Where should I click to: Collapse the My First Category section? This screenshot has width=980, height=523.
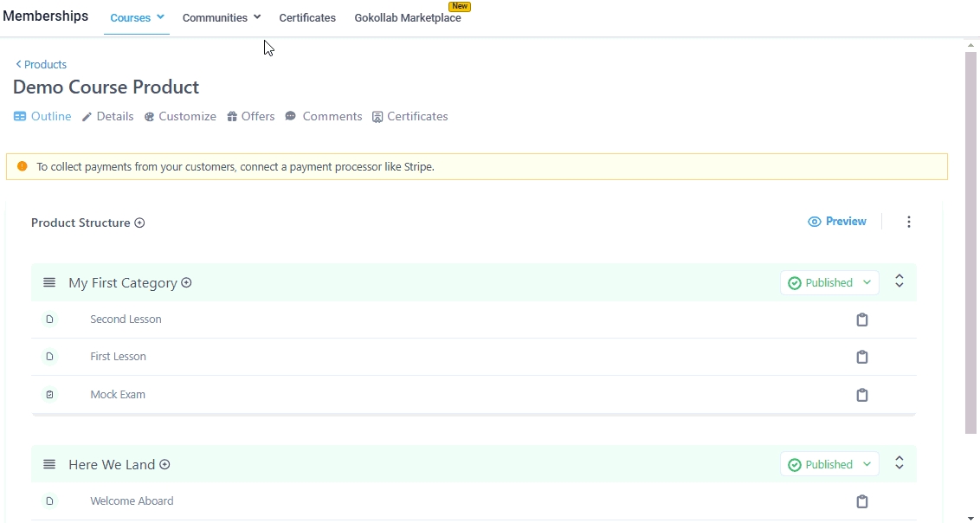click(899, 281)
